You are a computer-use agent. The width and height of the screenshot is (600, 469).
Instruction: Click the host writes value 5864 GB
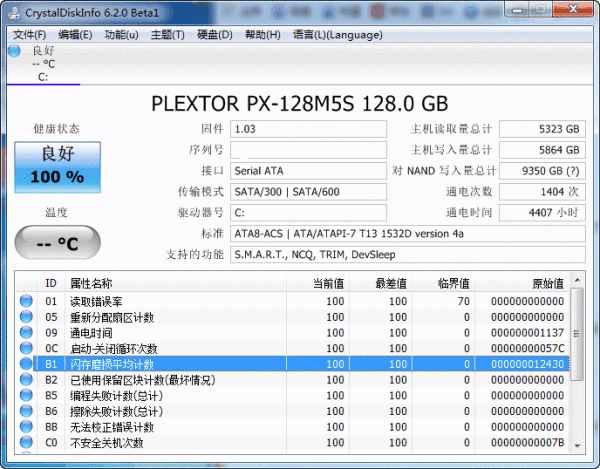point(542,150)
